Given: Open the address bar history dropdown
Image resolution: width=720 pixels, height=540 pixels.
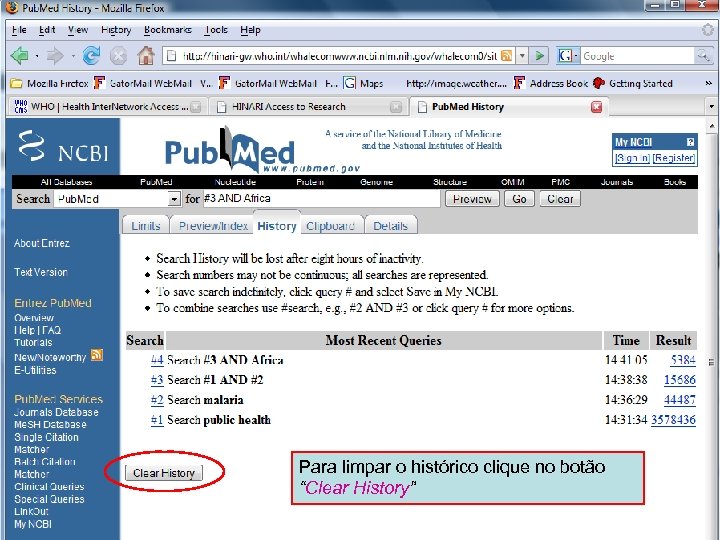Looking at the screenshot, I should point(522,56).
